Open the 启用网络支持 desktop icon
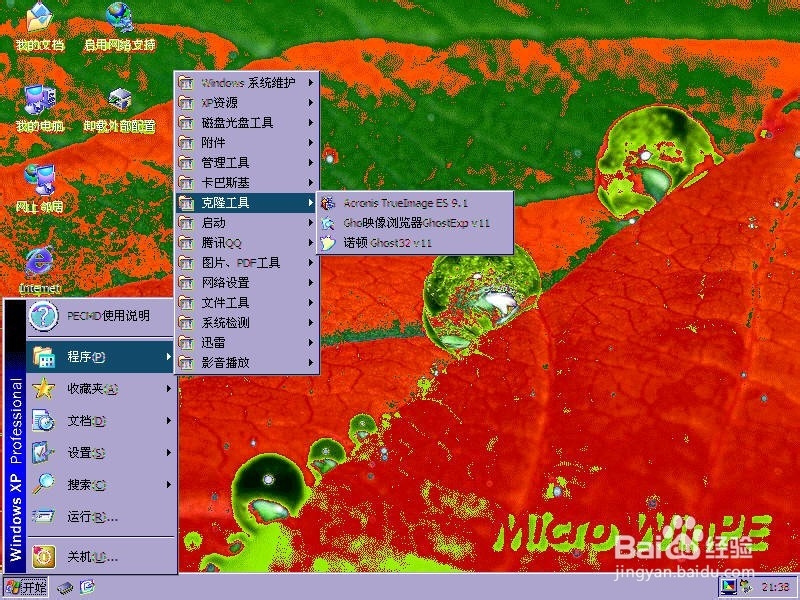Image resolution: width=800 pixels, height=600 pixels. tap(120, 27)
